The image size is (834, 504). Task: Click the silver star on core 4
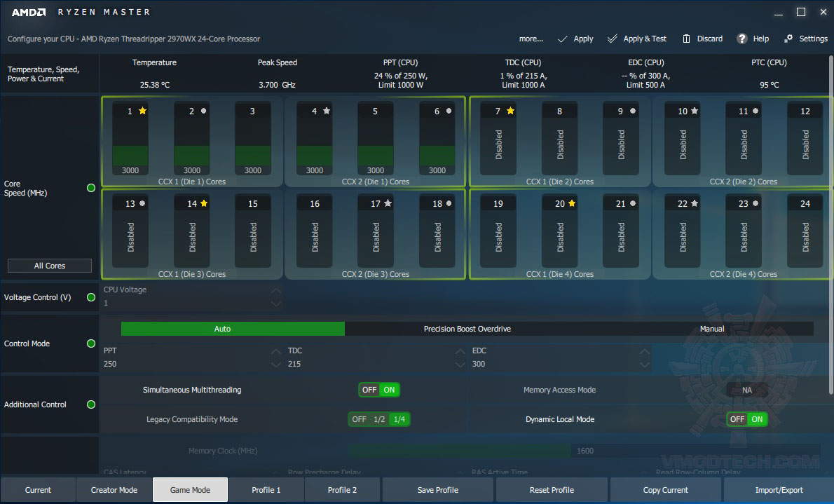click(x=327, y=111)
